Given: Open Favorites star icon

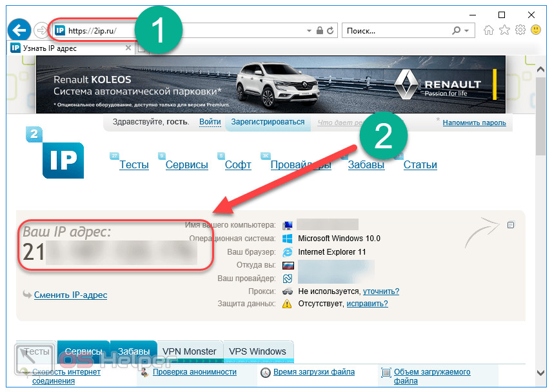Looking at the screenshot, I should (x=504, y=30).
